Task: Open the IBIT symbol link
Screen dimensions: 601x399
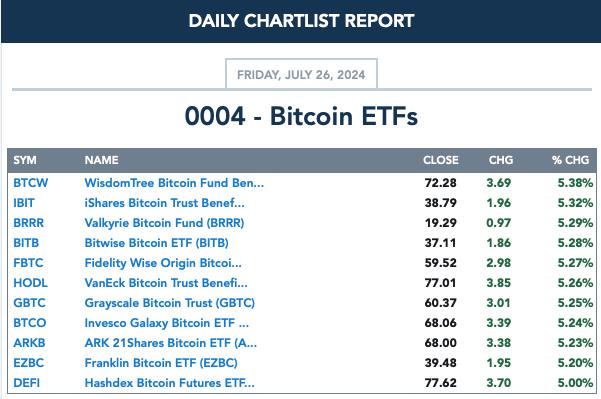Action: point(24,203)
